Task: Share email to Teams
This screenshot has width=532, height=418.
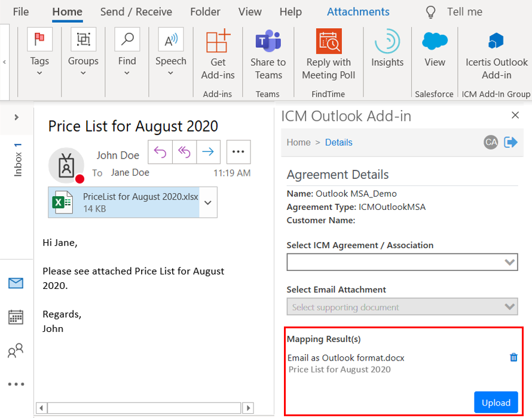Action: (x=268, y=55)
